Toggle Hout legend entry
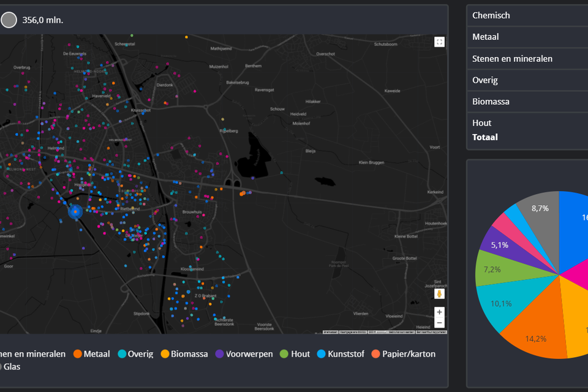Screen dimensions: 588x392 tap(295, 354)
